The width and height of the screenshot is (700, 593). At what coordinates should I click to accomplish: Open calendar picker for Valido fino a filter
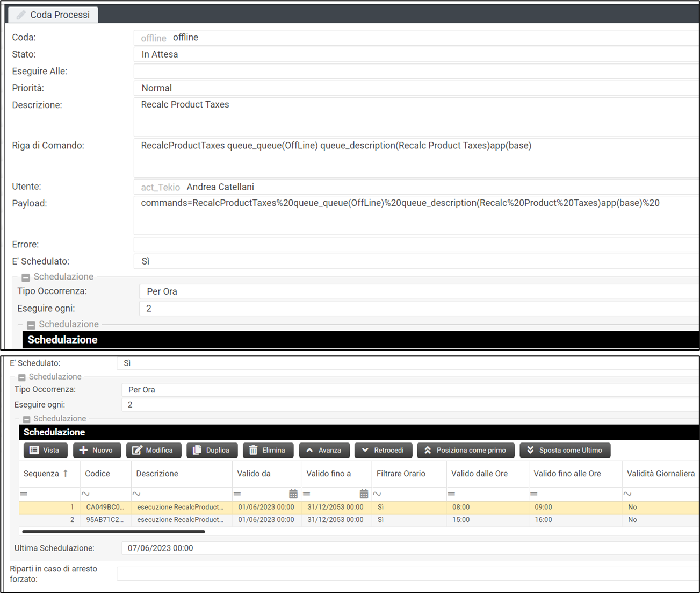tap(364, 494)
